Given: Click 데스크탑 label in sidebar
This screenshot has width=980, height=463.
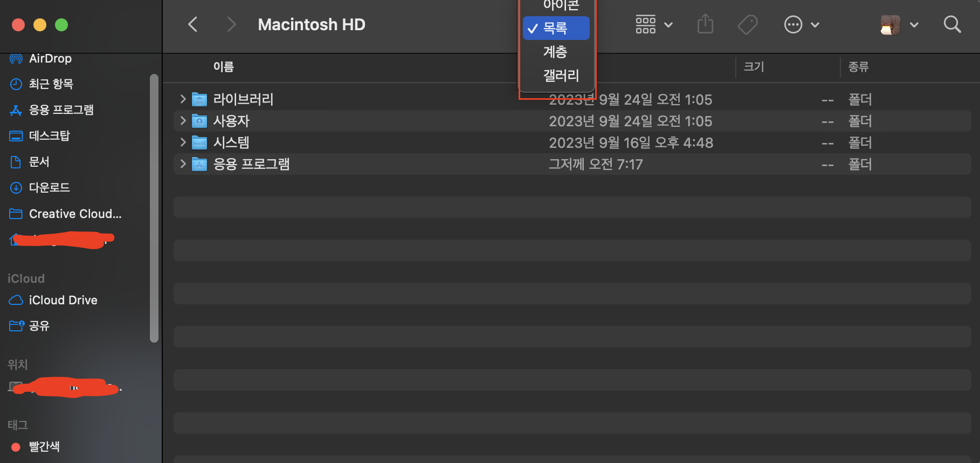Looking at the screenshot, I should pos(50,135).
